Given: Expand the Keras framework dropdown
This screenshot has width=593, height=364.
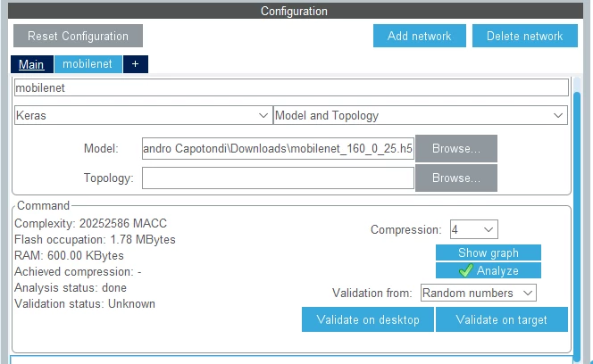Looking at the screenshot, I should tap(143, 115).
